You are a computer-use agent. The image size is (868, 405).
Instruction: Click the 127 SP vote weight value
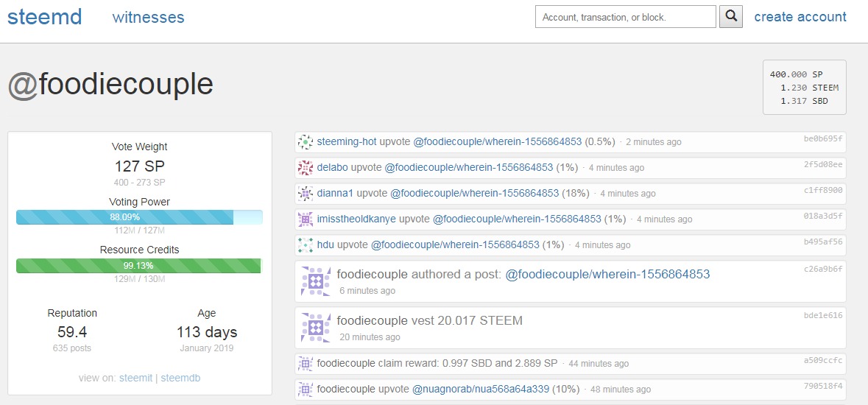139,166
